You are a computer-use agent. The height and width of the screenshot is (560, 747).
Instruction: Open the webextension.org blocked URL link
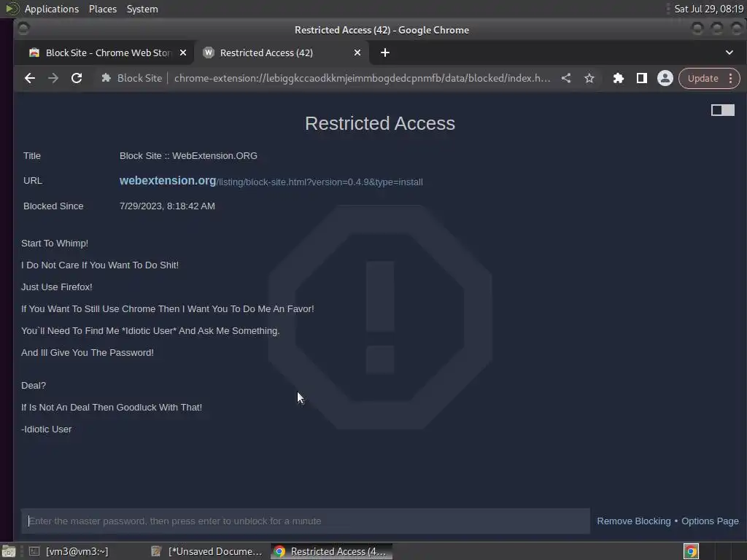click(271, 181)
